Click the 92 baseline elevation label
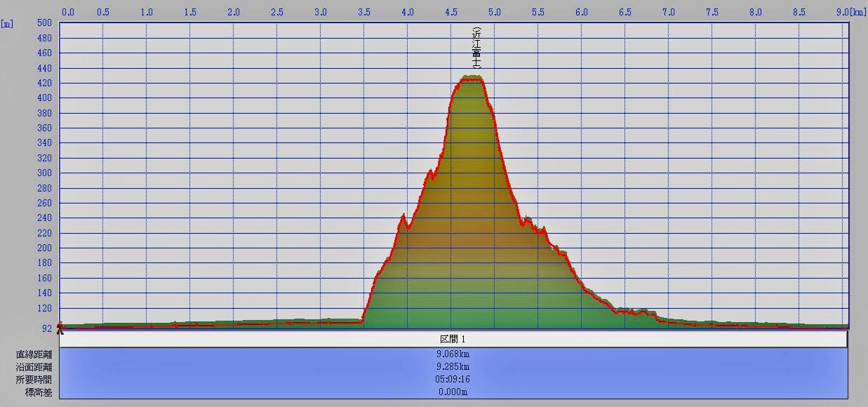This screenshot has height=407, width=868. pos(46,328)
